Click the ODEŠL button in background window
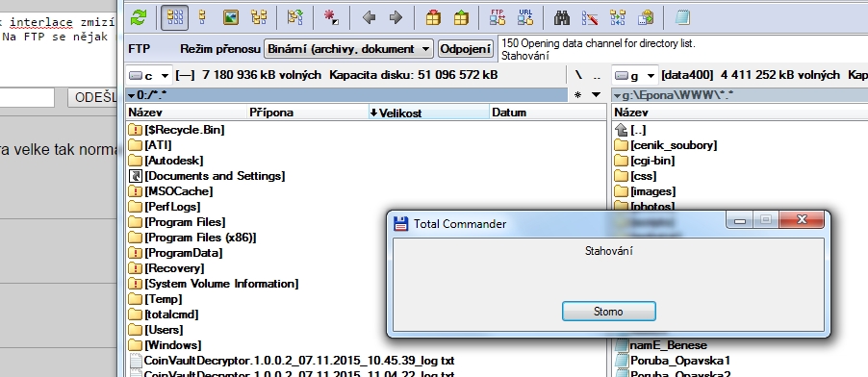Image resolution: width=868 pixels, height=377 pixels. click(x=92, y=97)
